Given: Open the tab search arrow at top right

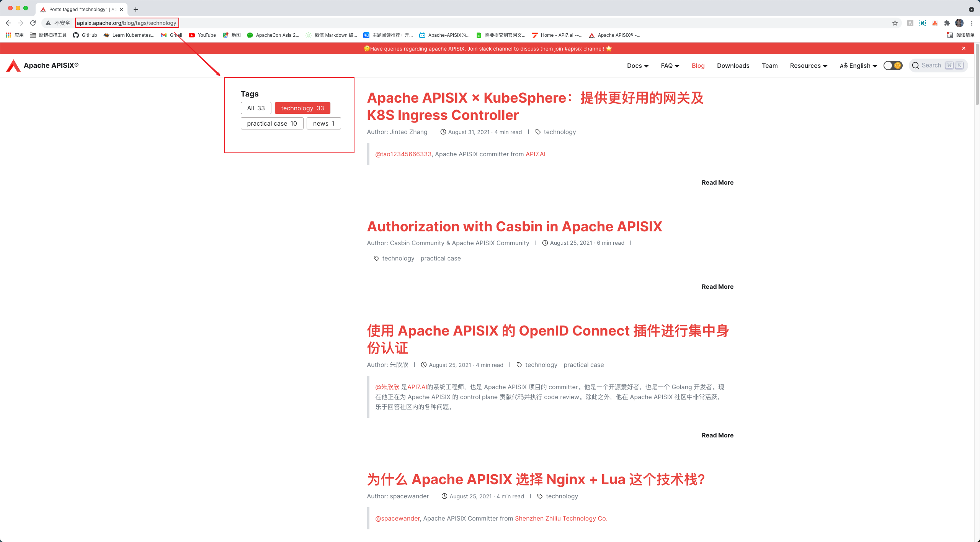Looking at the screenshot, I should (x=972, y=10).
